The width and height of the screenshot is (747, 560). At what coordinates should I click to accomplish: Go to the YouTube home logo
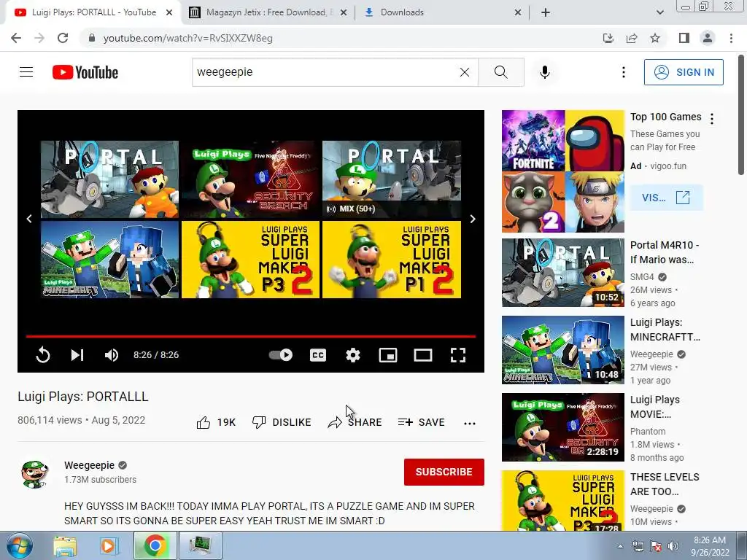(x=85, y=72)
